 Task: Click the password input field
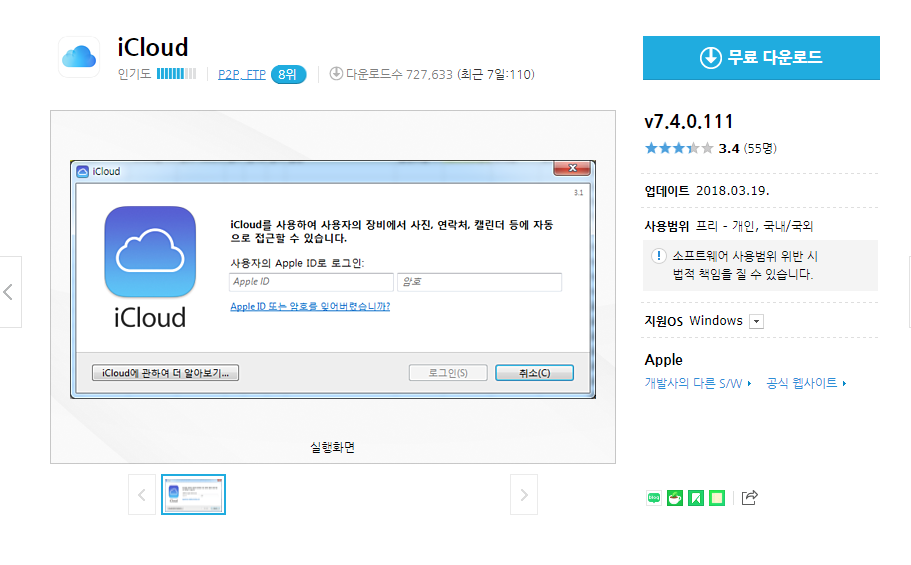pos(479,282)
